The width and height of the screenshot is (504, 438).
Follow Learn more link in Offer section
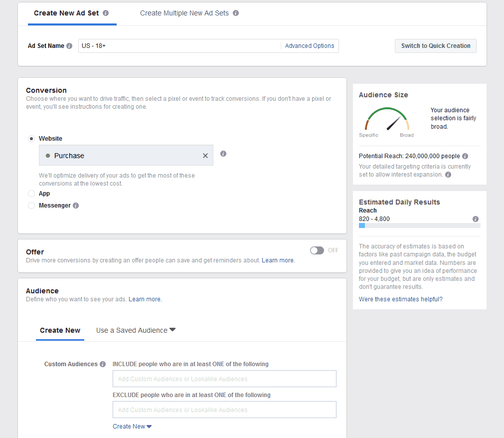[278, 260]
